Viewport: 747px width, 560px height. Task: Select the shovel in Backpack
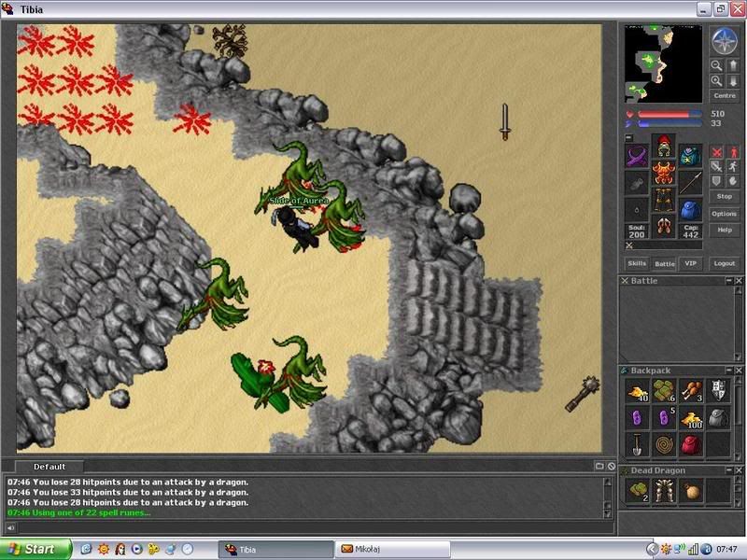[637, 445]
